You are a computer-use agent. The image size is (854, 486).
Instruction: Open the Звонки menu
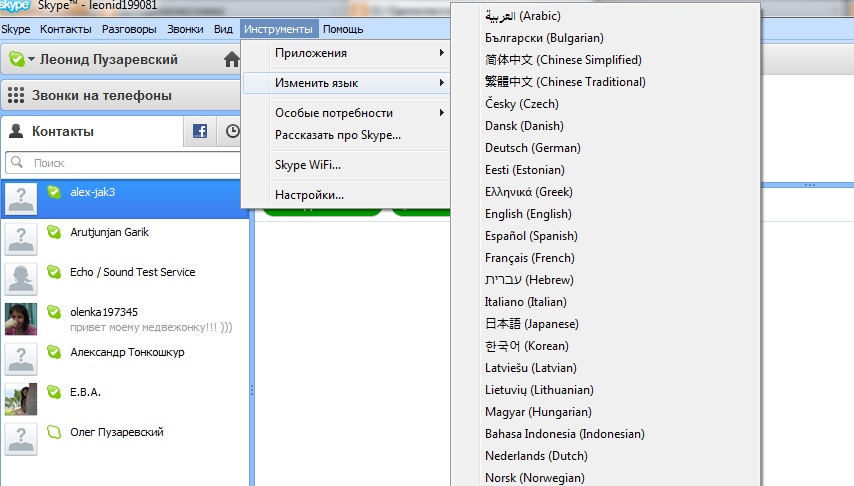click(185, 29)
